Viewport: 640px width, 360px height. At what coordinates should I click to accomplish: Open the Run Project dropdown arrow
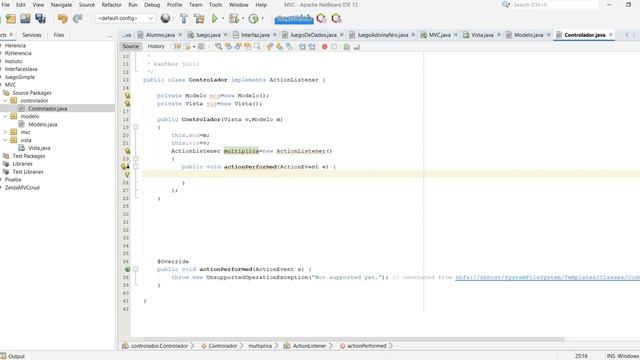point(223,18)
